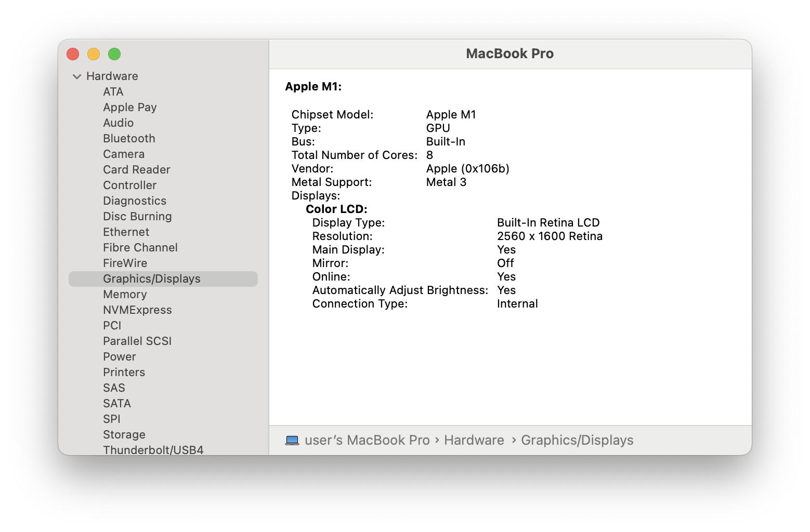Screen dimensions: 810x532
Task: Click the Hardware breadcrumb in path bar
Action: point(474,441)
